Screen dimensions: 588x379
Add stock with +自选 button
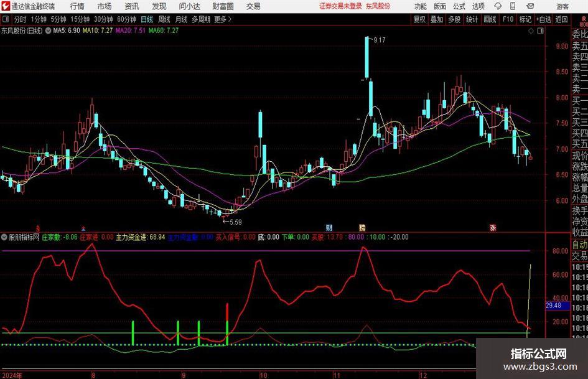coord(543,19)
